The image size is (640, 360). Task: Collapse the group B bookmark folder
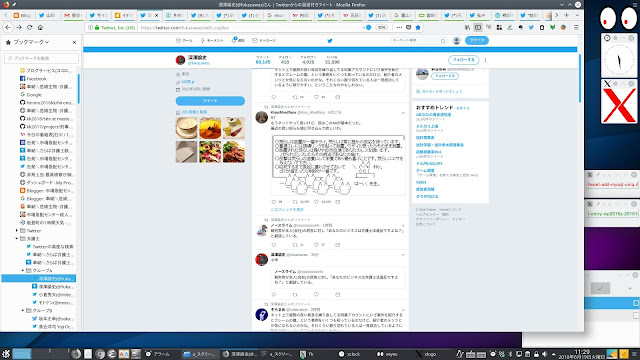click(x=23, y=311)
